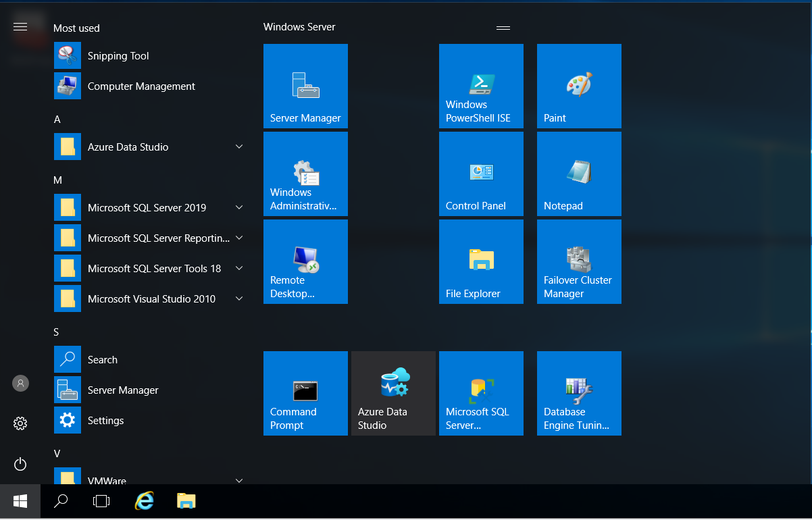This screenshot has width=812, height=520.
Task: Select Microsoft SQL Server Tools 18 folder
Action: pyautogui.click(x=150, y=269)
